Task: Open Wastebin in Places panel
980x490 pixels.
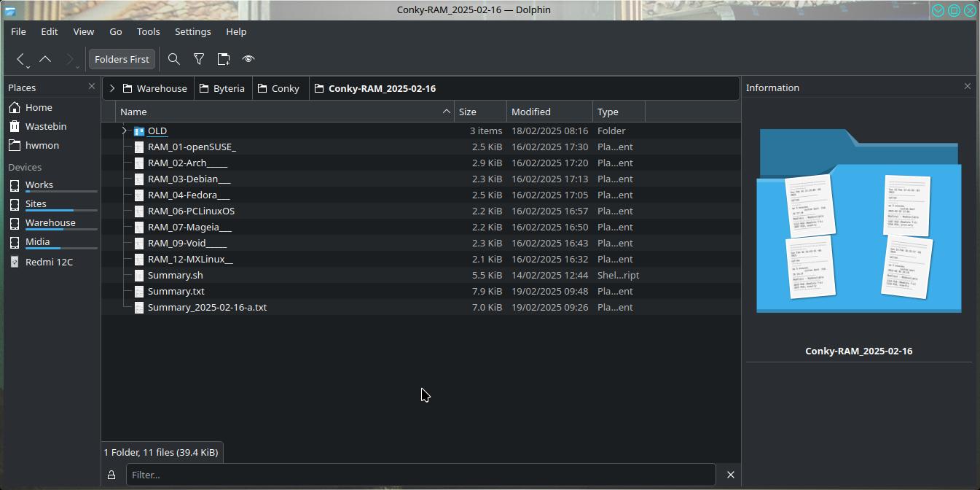Action: click(45, 126)
